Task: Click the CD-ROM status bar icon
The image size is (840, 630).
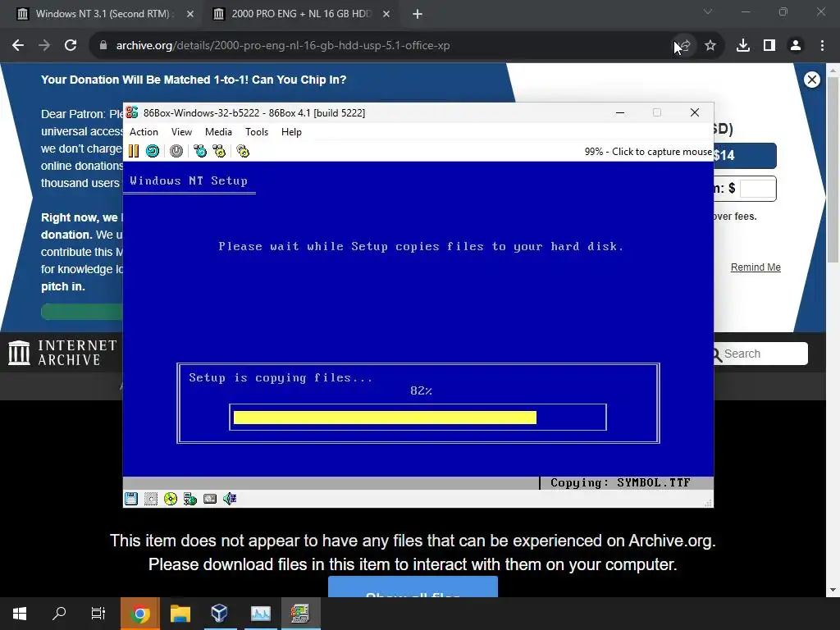Action: pos(171,499)
